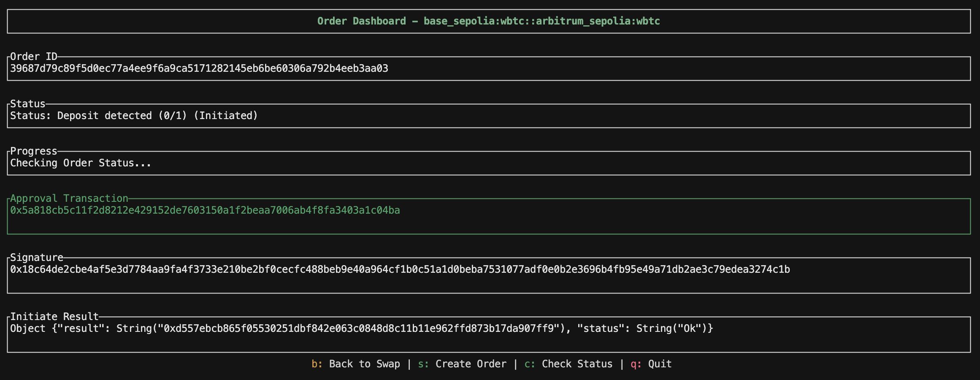This screenshot has height=380, width=980.
Task: Click the Checking Order Status progress text
Action: click(x=81, y=163)
